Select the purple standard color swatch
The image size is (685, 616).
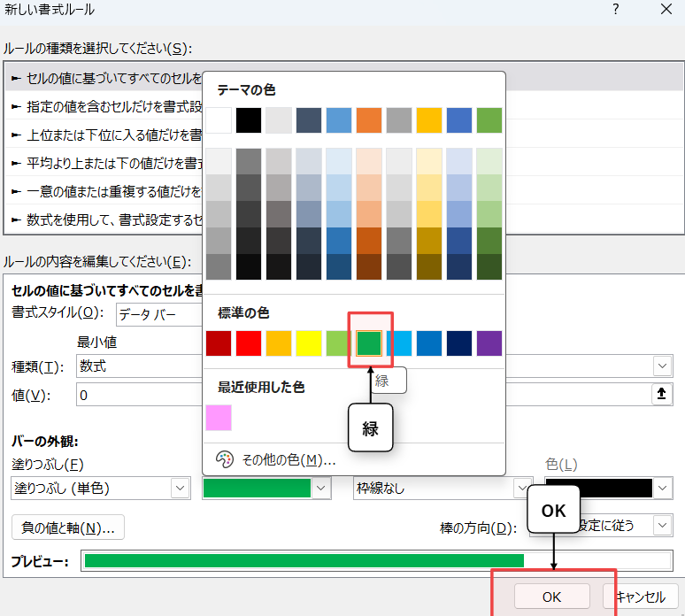click(489, 343)
